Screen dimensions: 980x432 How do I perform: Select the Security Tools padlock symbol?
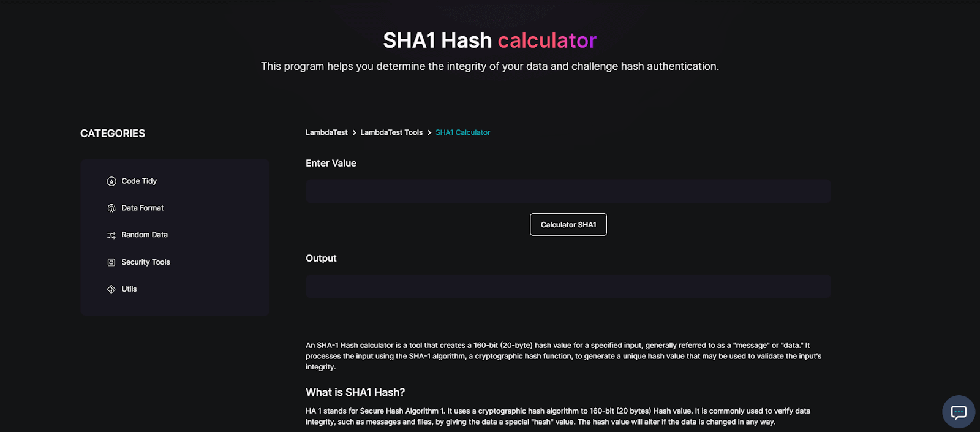111,262
